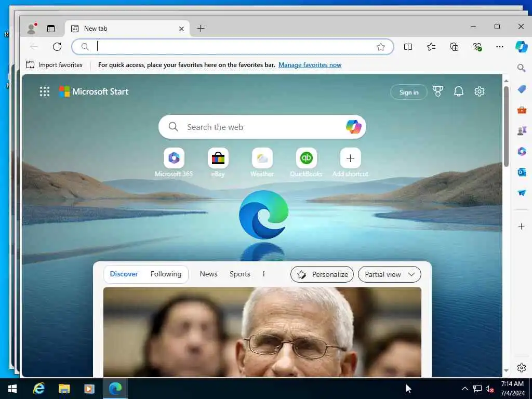Screen dimensions: 532x399
Task: Launch Internet Explorer from taskbar
Action: 38,389
